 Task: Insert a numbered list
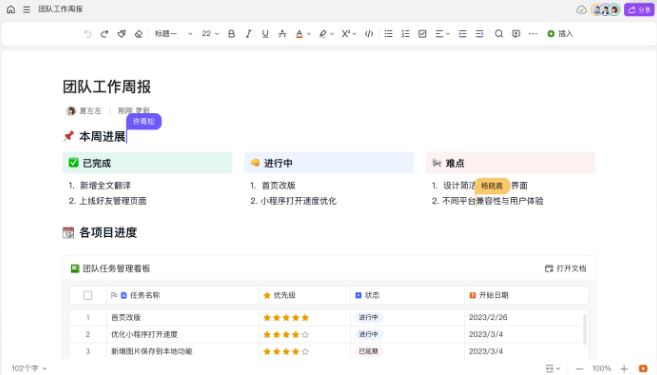click(x=406, y=34)
